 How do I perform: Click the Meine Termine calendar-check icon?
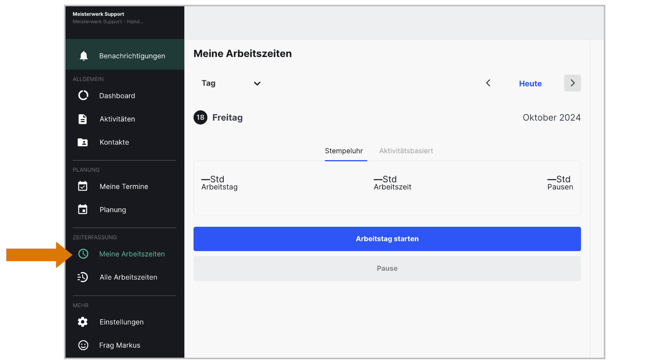tap(82, 186)
